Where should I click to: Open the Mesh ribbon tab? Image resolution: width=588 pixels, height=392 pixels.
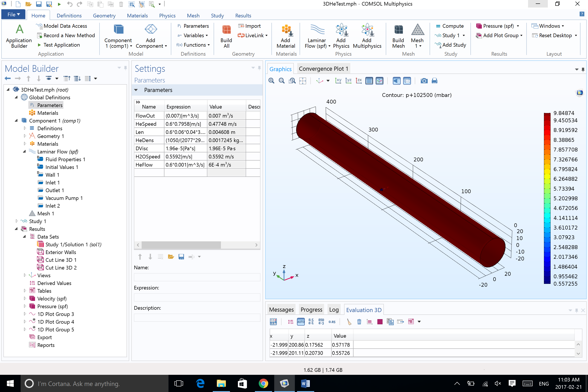193,15
